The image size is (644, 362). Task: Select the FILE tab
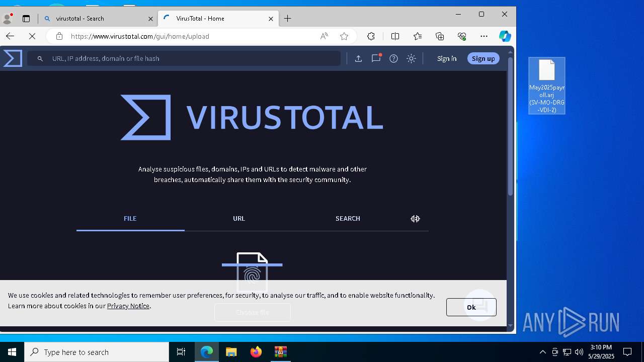point(130,219)
